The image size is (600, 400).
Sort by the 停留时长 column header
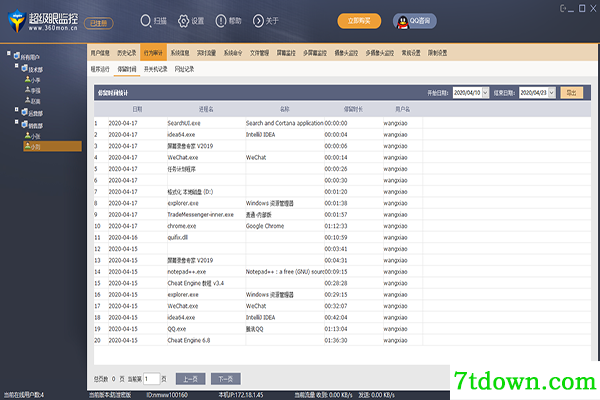click(x=353, y=109)
